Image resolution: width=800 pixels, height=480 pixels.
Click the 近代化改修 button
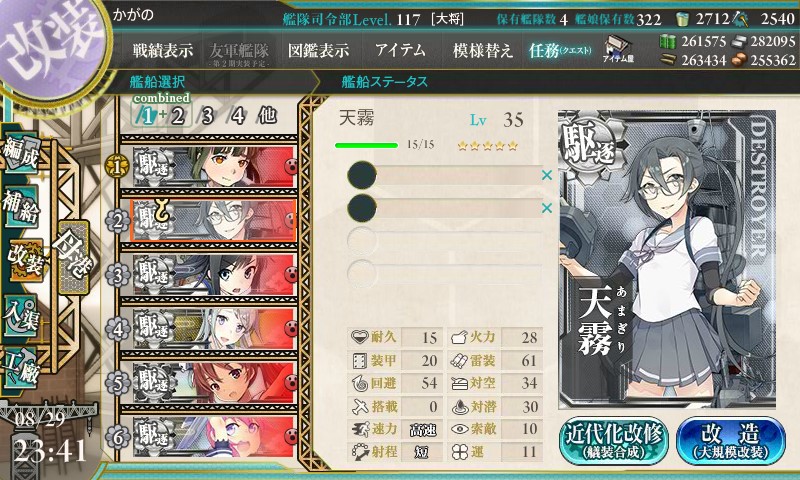point(614,441)
